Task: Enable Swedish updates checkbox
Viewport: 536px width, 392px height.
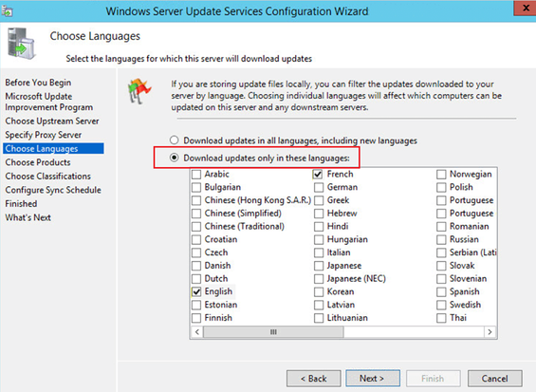Action: (441, 305)
